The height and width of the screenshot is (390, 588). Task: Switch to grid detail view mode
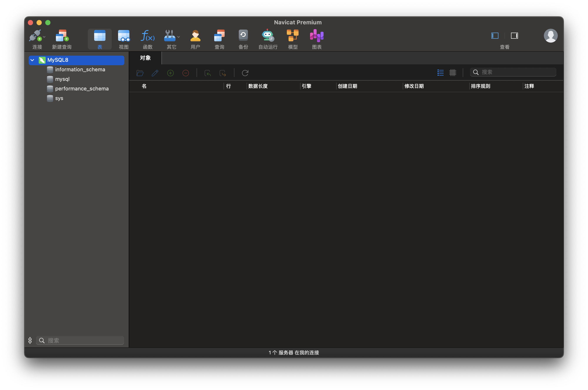[x=453, y=72]
